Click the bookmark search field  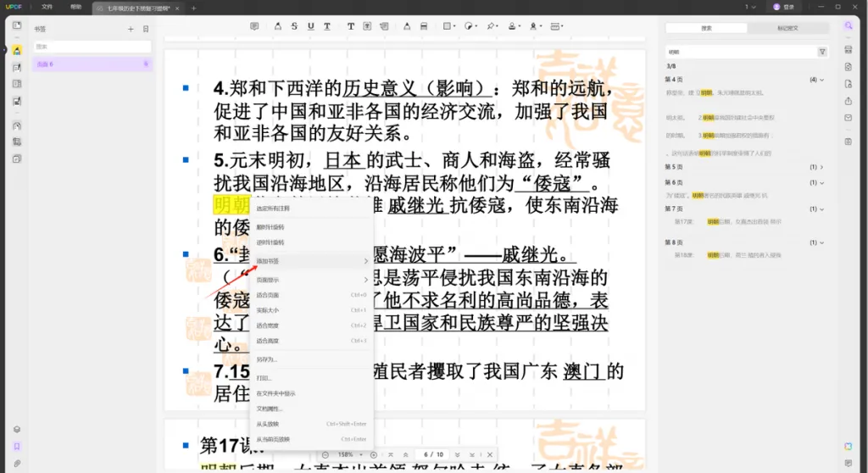coord(92,47)
